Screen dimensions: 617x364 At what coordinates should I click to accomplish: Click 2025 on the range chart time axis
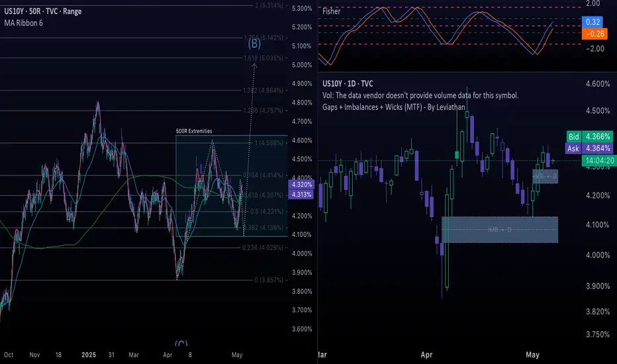point(89,355)
